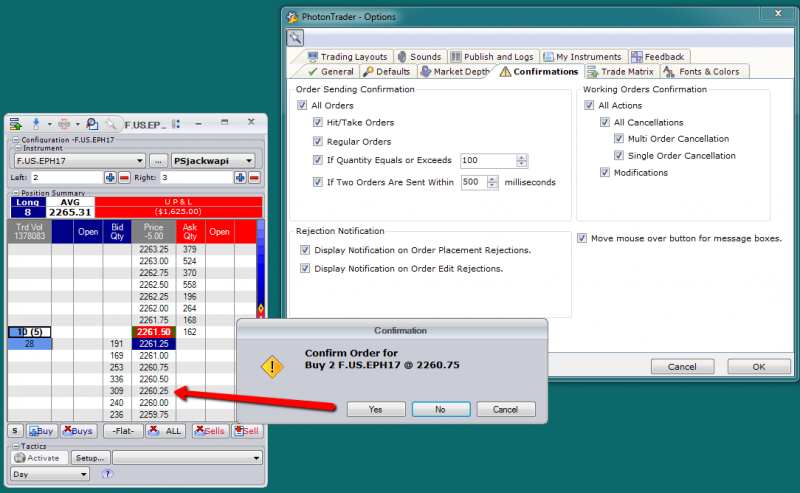
Task: Open arrow menu next to the blue down-arrow icon
Action: pos(49,124)
